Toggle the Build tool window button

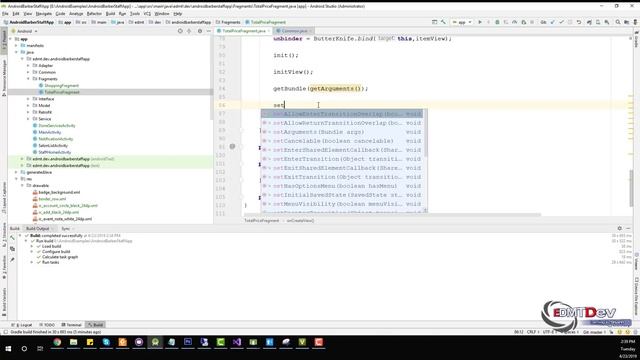[x=96, y=325]
